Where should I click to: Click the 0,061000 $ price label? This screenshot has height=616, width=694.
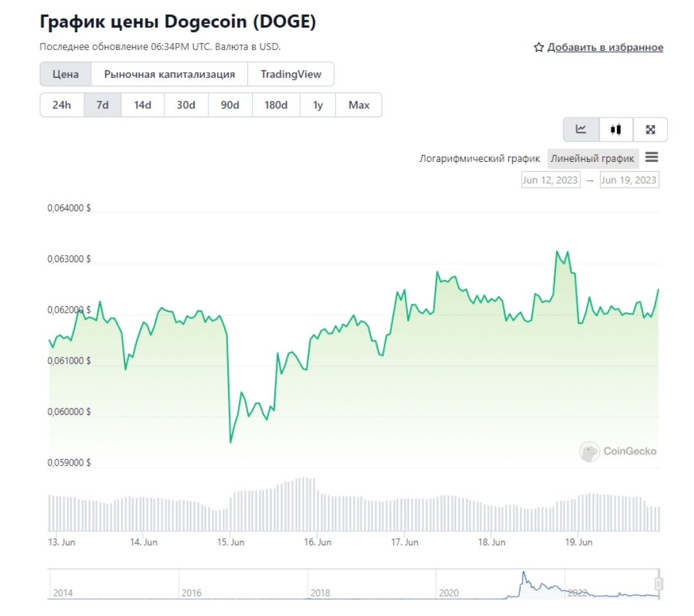pos(69,360)
